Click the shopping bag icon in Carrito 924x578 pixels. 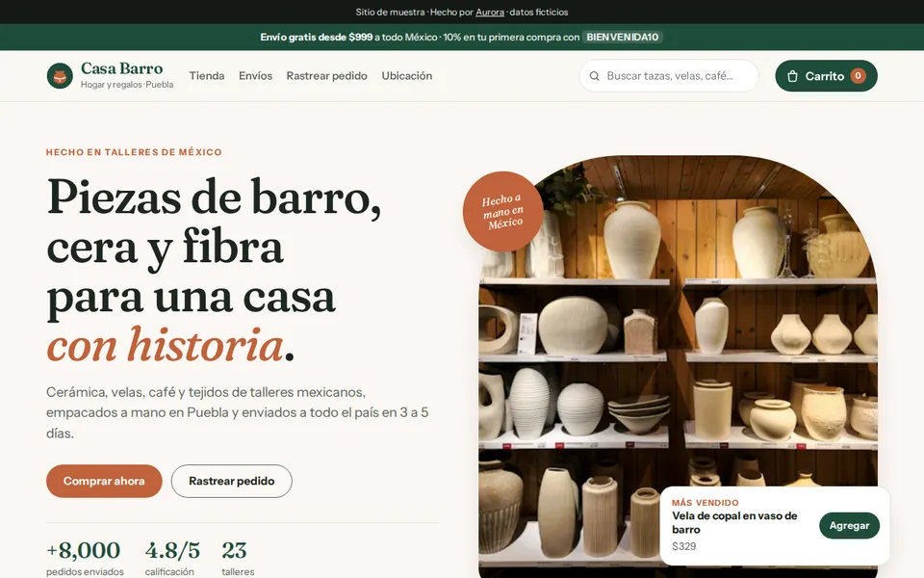pyautogui.click(x=792, y=76)
